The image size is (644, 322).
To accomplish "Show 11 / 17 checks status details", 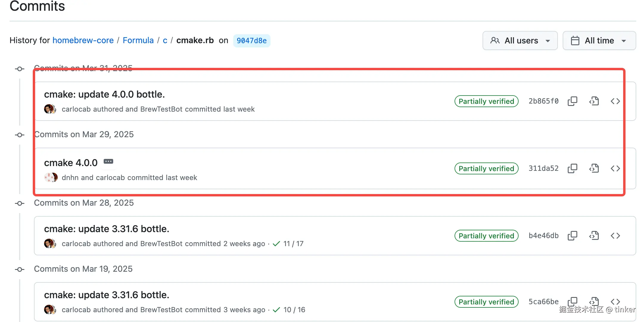I will [x=288, y=244].
